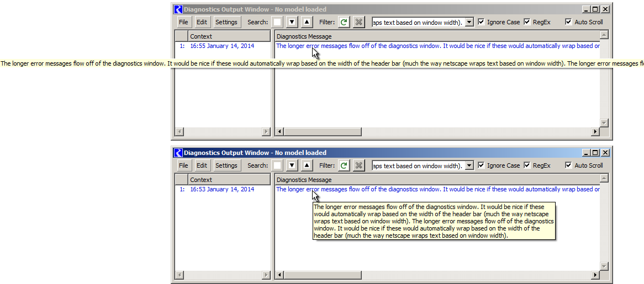Open Edit menu in bottom Diagnostics window
This screenshot has height=284, width=644.
pos(202,165)
